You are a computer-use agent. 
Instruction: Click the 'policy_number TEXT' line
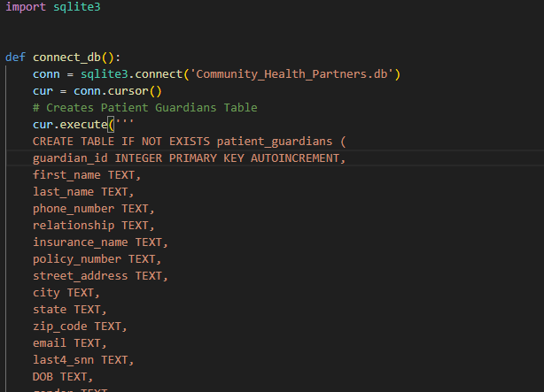(97, 259)
